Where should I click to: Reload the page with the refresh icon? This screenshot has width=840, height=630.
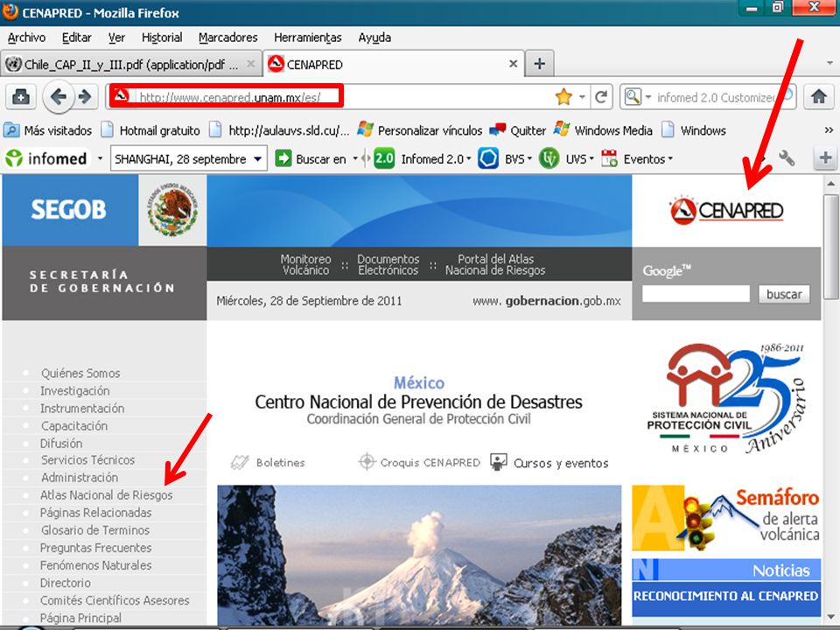click(601, 97)
